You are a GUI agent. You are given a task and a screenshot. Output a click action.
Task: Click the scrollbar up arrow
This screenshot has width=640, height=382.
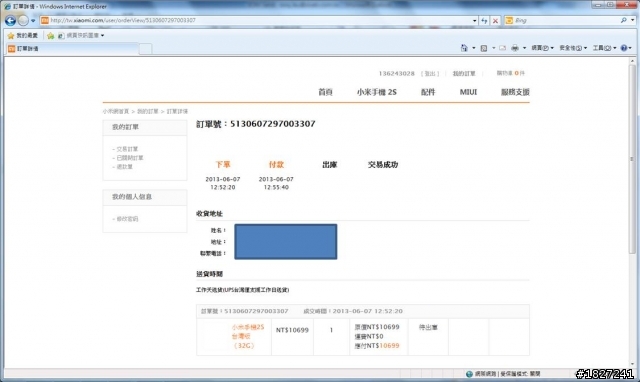click(632, 61)
